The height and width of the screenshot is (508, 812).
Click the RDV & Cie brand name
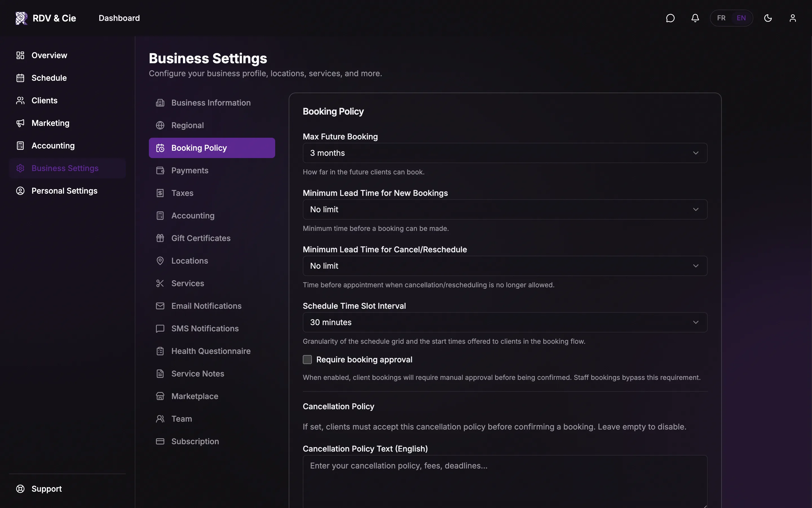pyautogui.click(x=54, y=18)
